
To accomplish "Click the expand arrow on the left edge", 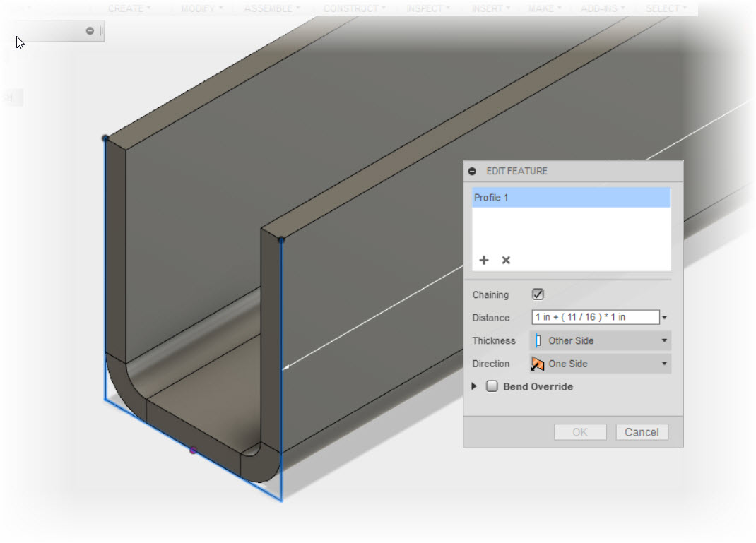I will click(14, 97).
